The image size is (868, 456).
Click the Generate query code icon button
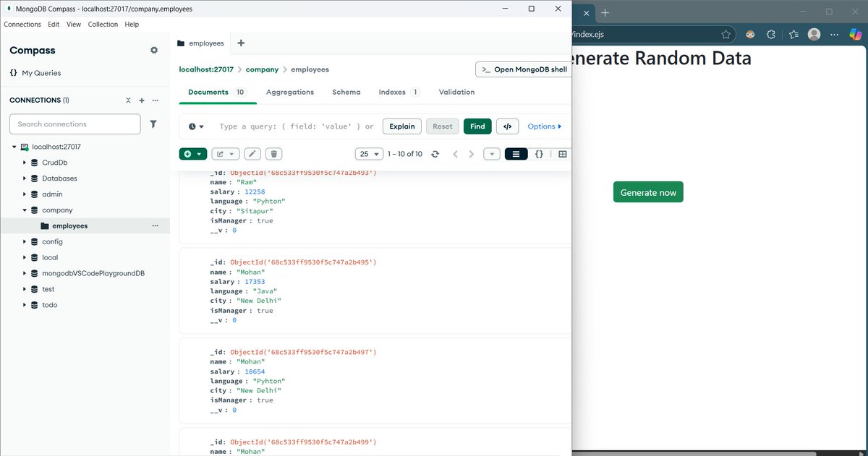click(507, 126)
